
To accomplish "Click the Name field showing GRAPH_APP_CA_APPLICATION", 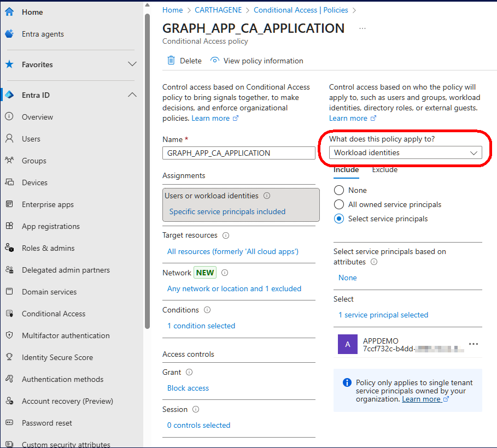I will (x=238, y=154).
